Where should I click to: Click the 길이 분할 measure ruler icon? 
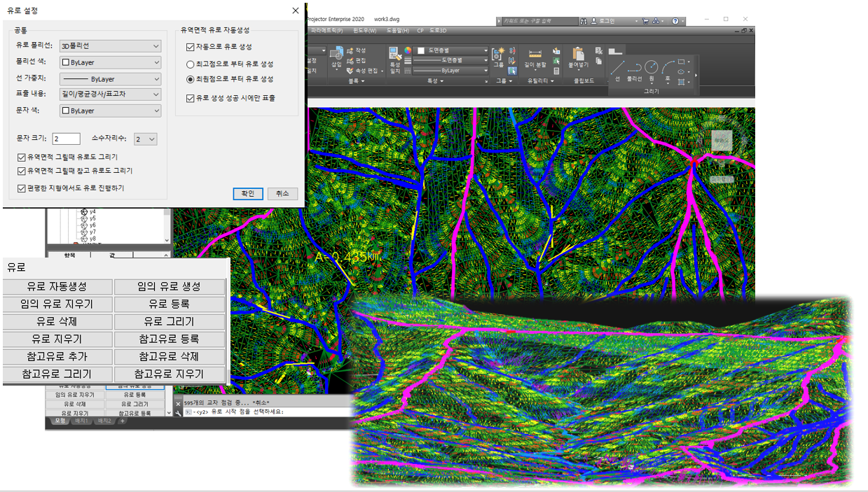535,53
